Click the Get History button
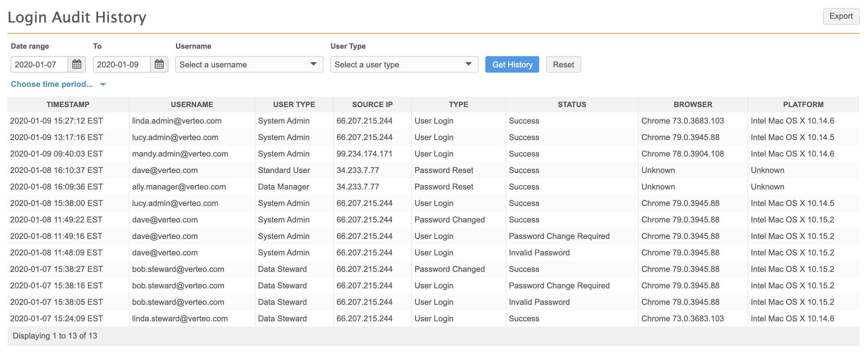Viewport: 868px width, 355px height. click(512, 64)
